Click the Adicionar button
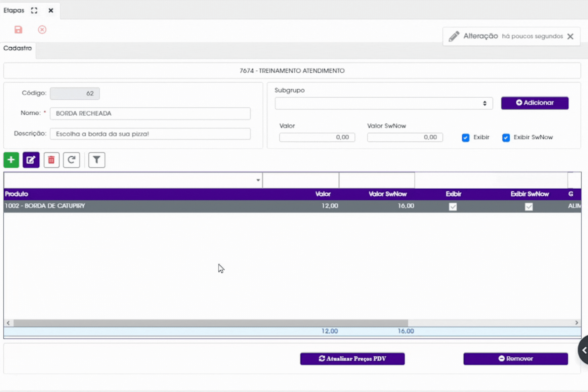Screen dimensions: 588x392 click(535, 103)
